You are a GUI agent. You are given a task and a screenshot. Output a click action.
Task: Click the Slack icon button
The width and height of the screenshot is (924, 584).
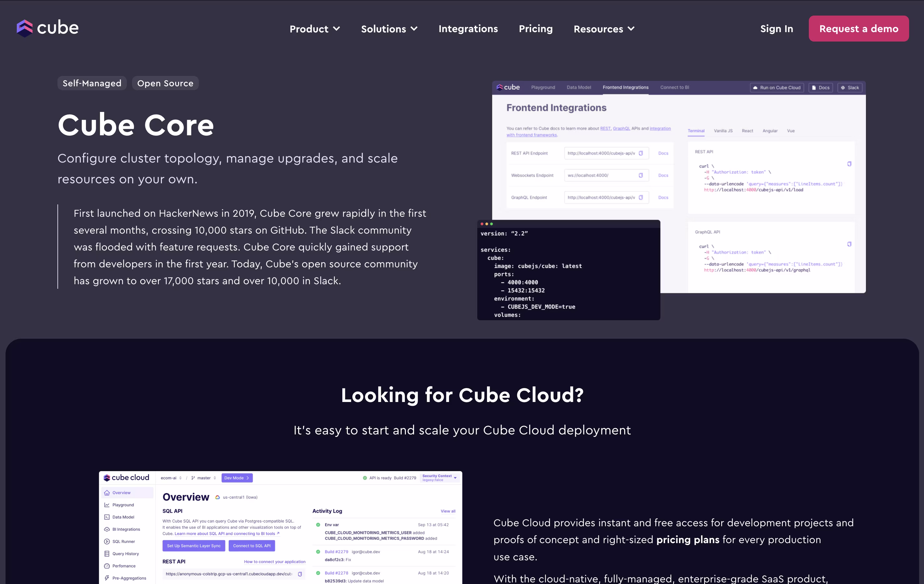850,88
